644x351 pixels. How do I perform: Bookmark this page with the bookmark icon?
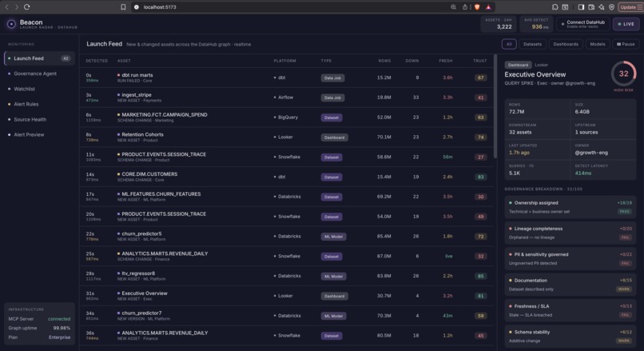[123, 7]
